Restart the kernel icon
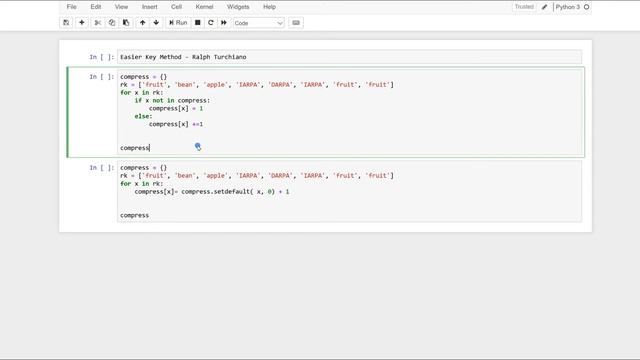This screenshot has height=360, width=640. tap(211, 23)
